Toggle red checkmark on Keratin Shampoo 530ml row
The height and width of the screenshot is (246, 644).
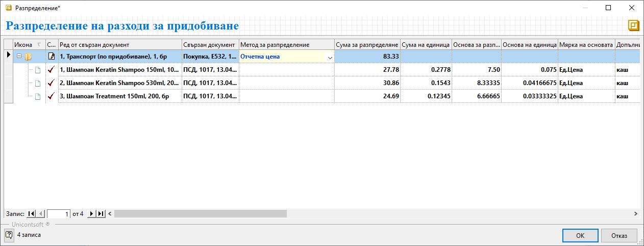point(51,83)
